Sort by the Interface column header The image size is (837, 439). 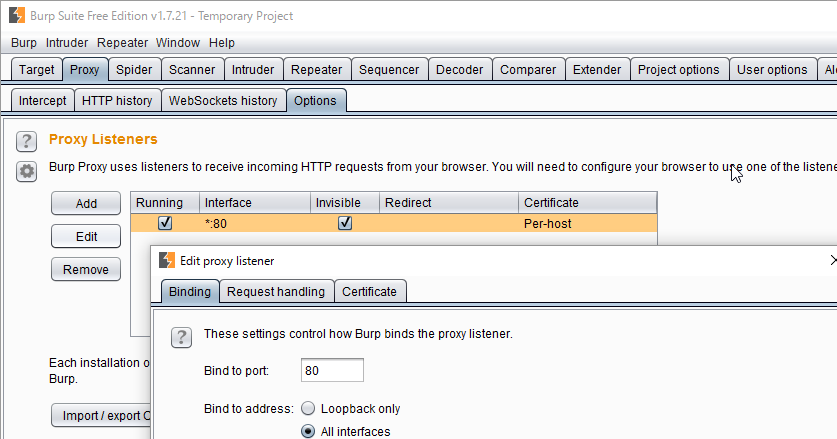pos(255,203)
